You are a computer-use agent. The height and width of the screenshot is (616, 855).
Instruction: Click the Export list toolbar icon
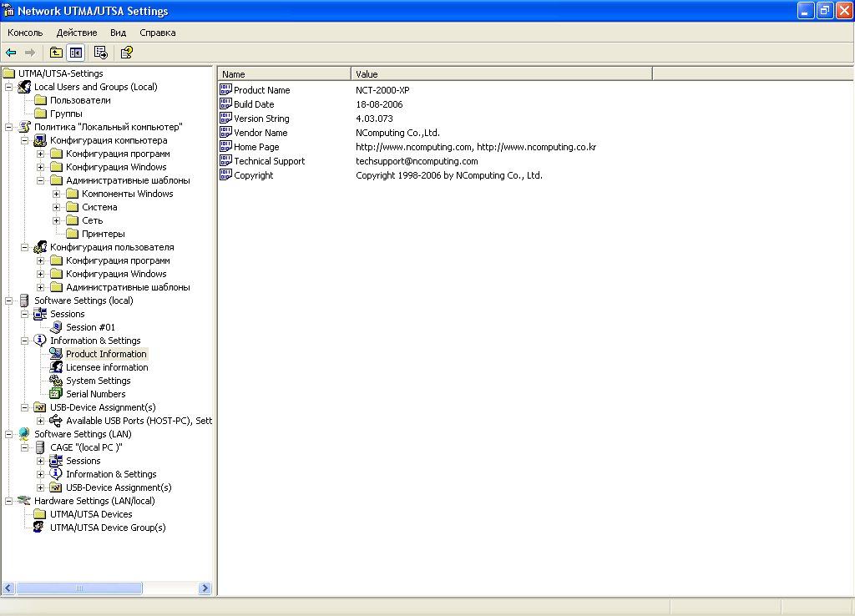[101, 53]
